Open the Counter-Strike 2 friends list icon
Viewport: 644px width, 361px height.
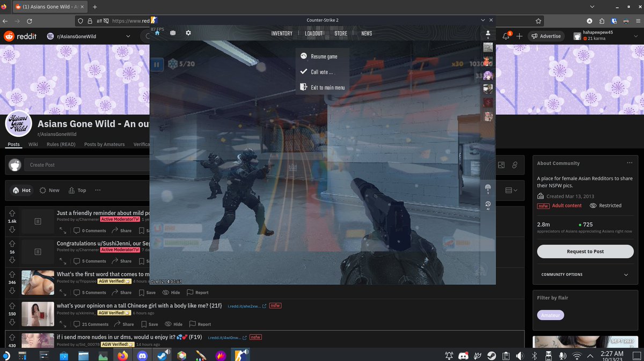coord(488,33)
